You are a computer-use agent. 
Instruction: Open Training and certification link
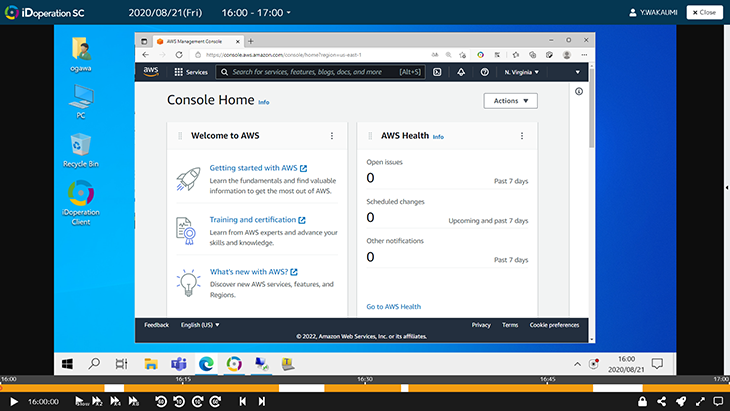[x=257, y=220]
